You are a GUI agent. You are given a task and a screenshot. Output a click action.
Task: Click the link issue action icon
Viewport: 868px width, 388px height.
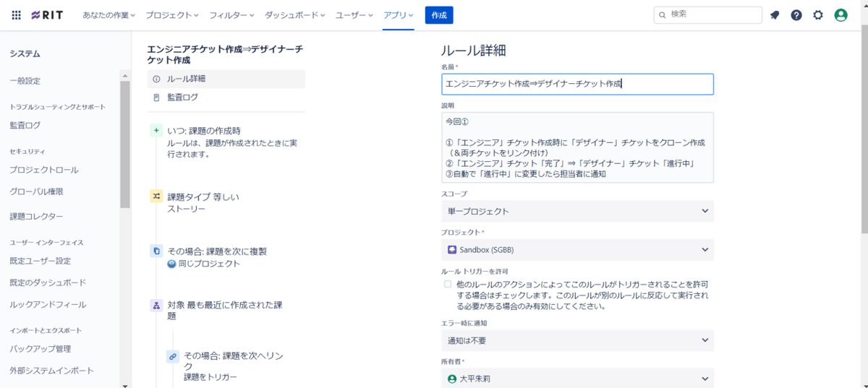coord(172,356)
